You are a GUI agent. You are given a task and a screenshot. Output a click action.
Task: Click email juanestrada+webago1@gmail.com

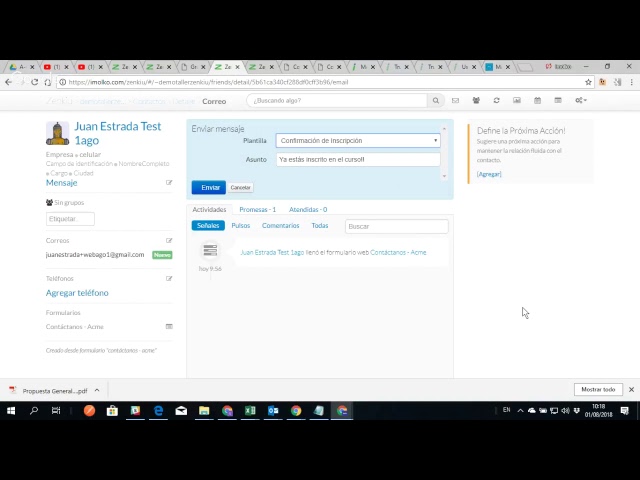pos(95,255)
